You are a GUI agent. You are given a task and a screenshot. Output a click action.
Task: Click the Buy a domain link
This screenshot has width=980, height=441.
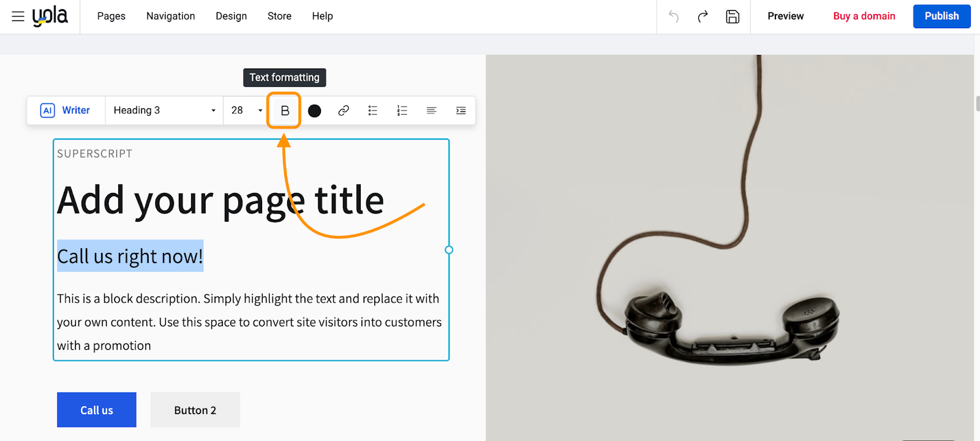(864, 17)
